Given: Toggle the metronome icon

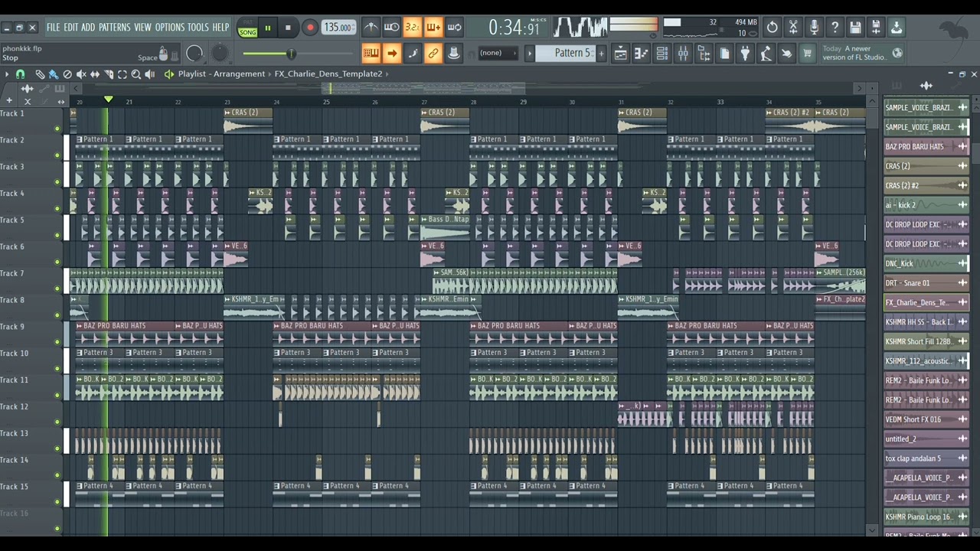Looking at the screenshot, I should pos(371,28).
